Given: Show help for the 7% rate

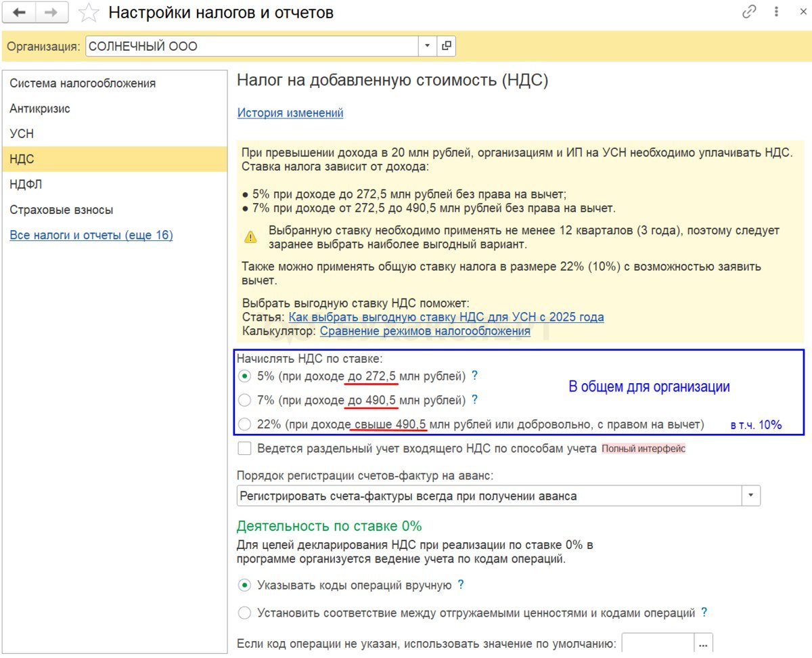Looking at the screenshot, I should (x=474, y=400).
